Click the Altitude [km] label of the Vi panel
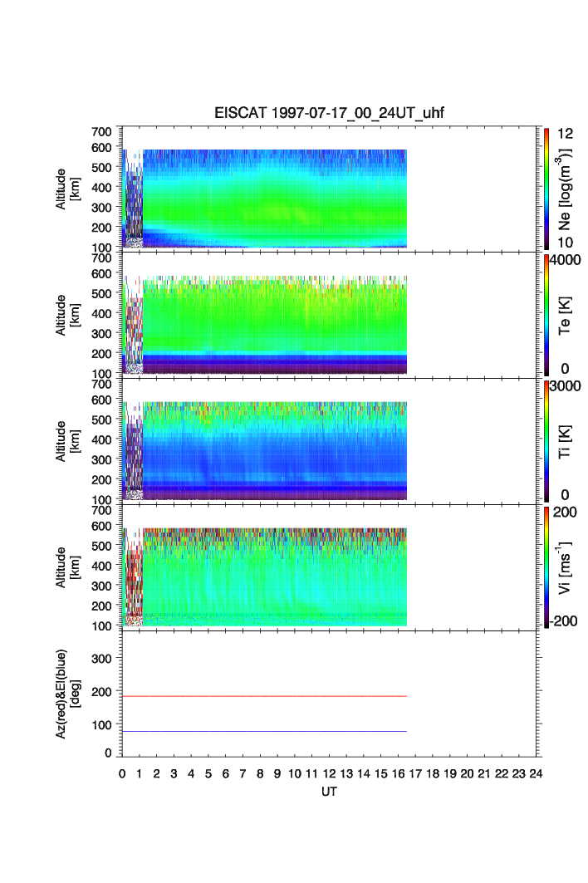Screen dimensions: 588x883 click(67, 567)
